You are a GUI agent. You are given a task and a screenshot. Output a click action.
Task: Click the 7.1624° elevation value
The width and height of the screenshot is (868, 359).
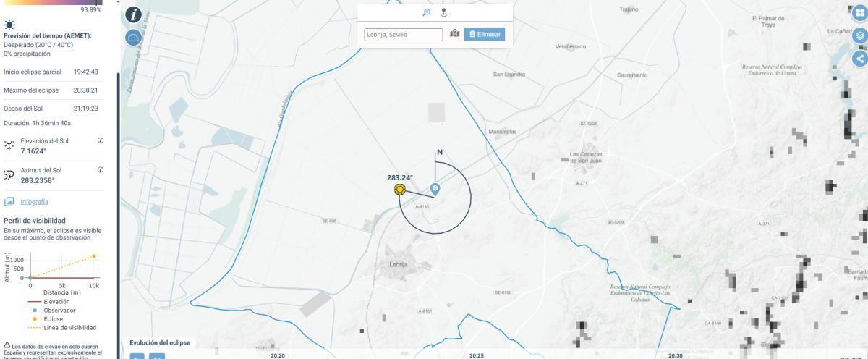click(33, 151)
